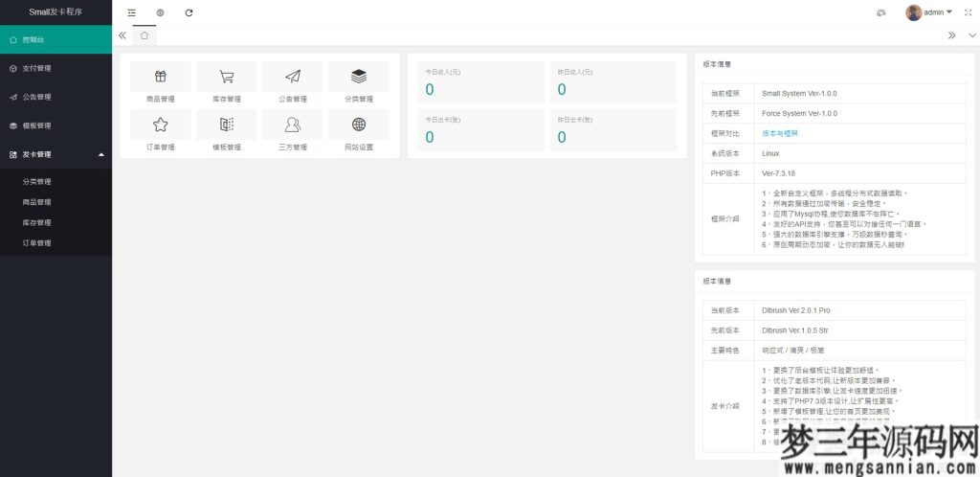Select the text Dlbrush Ver.1.0.5 Str
The width and height of the screenshot is (980, 477).
795,330
